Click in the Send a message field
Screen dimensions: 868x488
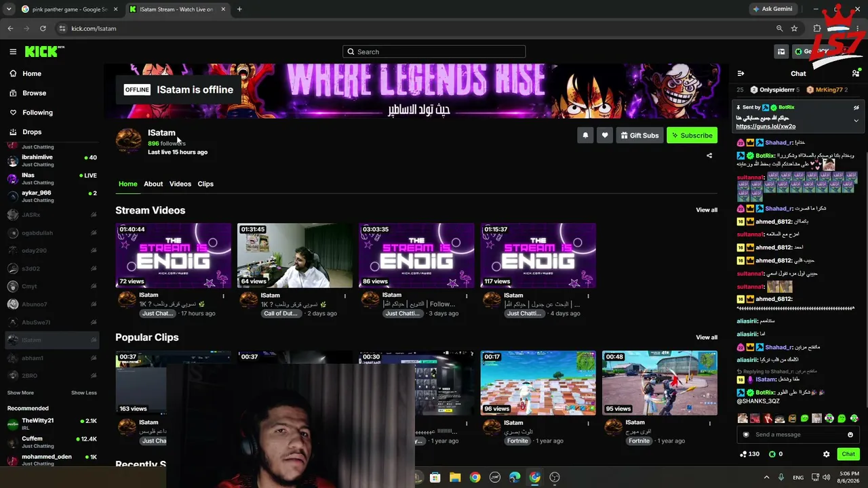click(798, 434)
